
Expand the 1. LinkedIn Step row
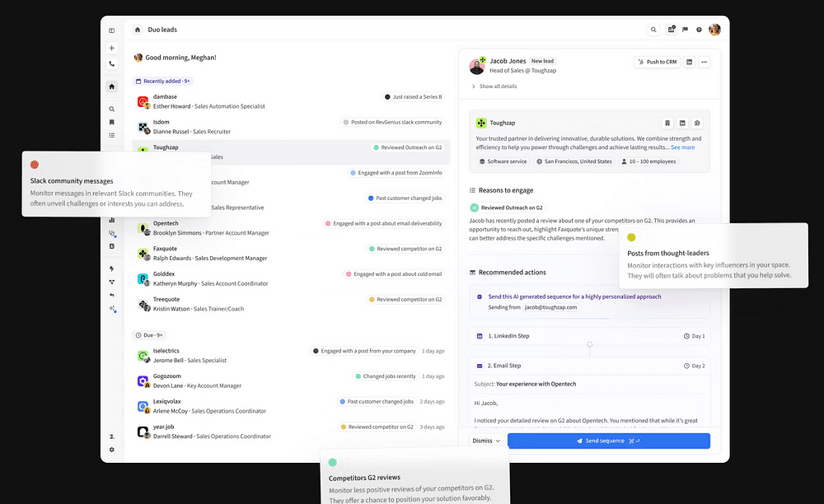pyautogui.click(x=589, y=336)
